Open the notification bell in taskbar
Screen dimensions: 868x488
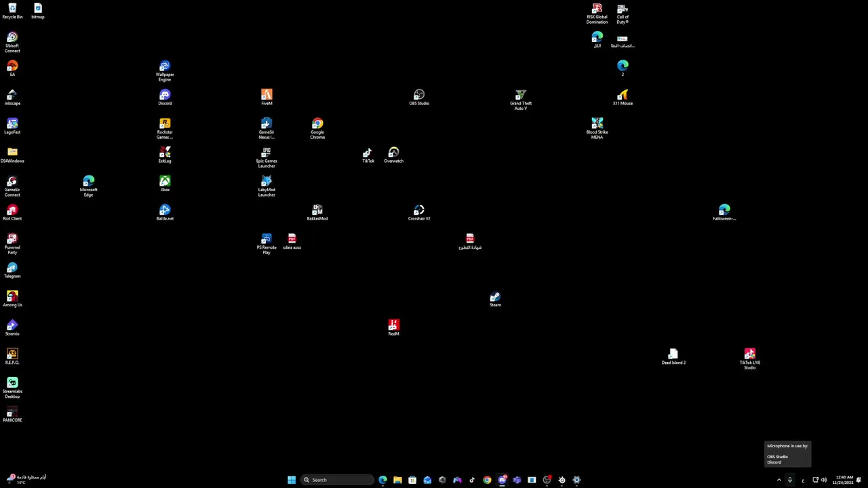(x=859, y=480)
